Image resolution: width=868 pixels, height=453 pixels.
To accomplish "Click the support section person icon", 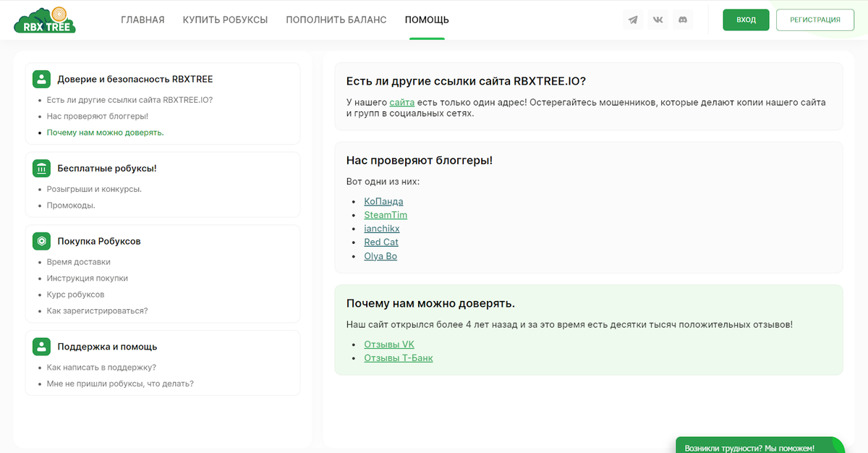I will (x=42, y=347).
